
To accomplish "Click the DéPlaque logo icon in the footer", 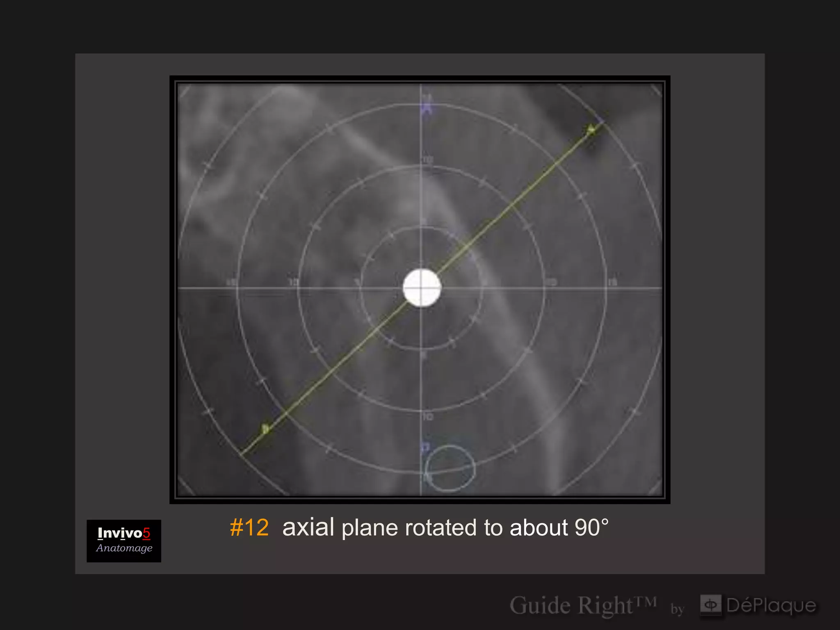I will pos(710,605).
